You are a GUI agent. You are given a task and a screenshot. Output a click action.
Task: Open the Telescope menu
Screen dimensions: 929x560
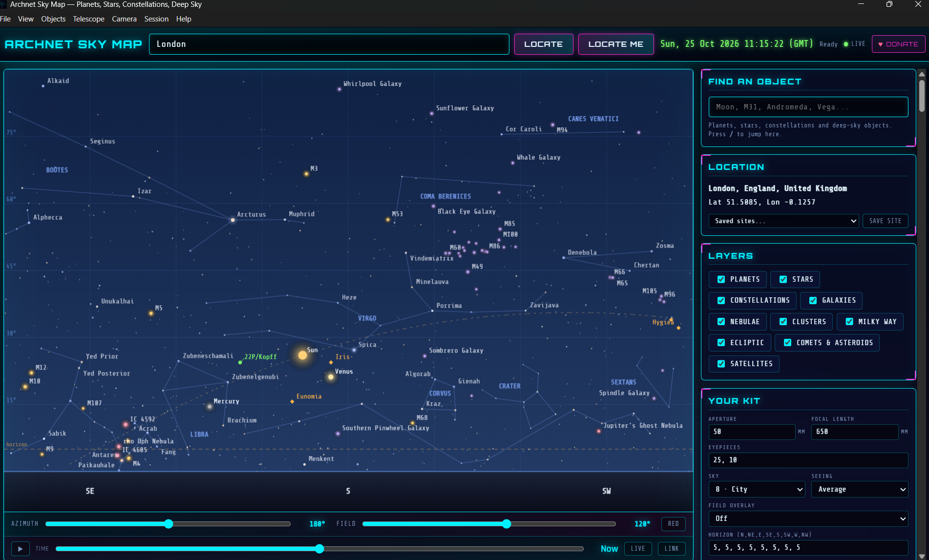[x=88, y=19]
